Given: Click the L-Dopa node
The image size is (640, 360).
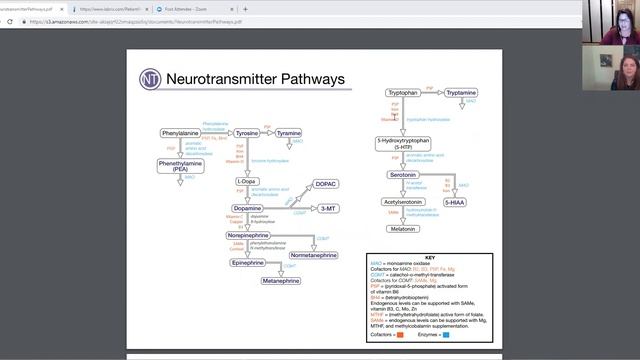Looking at the screenshot, I should pos(247,181).
